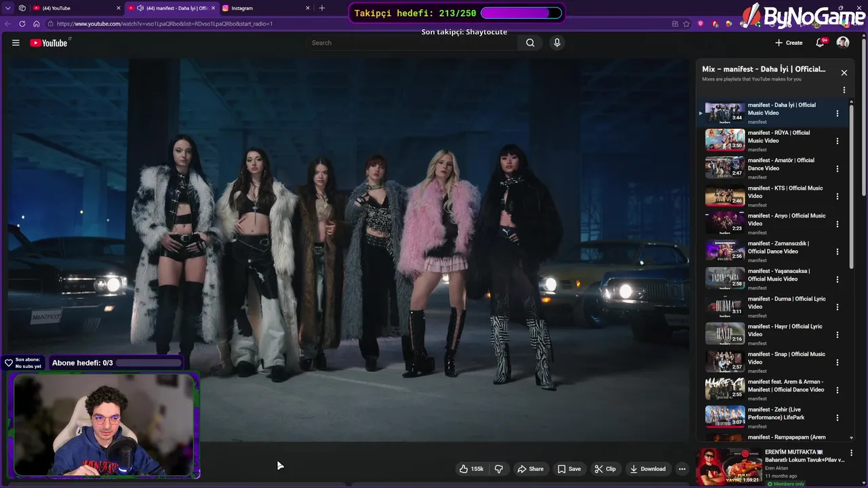
Task: Switch to the Instagram tab
Action: pos(267,8)
